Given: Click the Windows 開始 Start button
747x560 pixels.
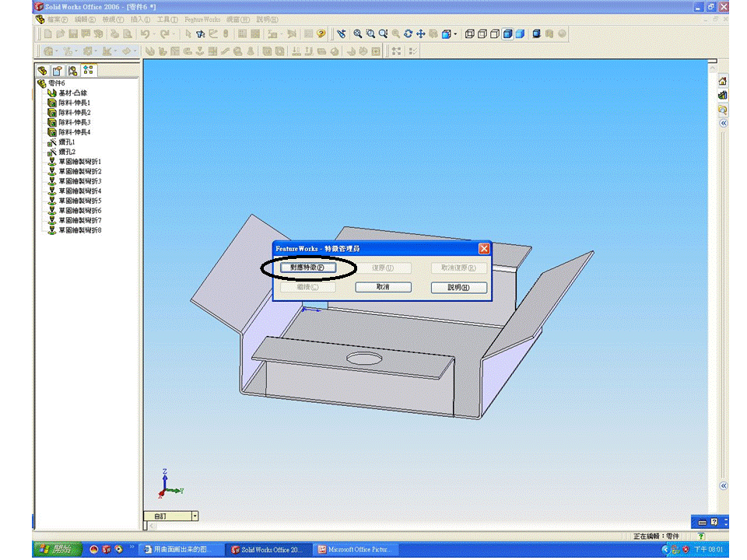Looking at the screenshot, I should [57, 549].
